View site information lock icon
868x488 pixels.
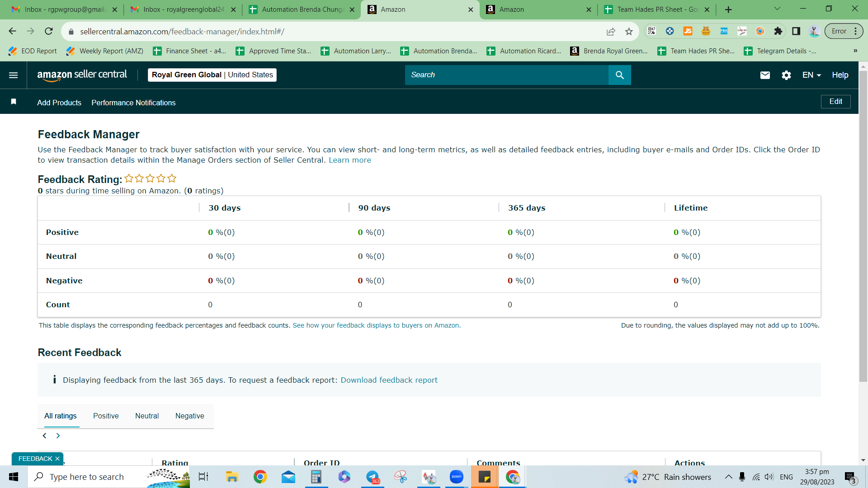pos(71,32)
